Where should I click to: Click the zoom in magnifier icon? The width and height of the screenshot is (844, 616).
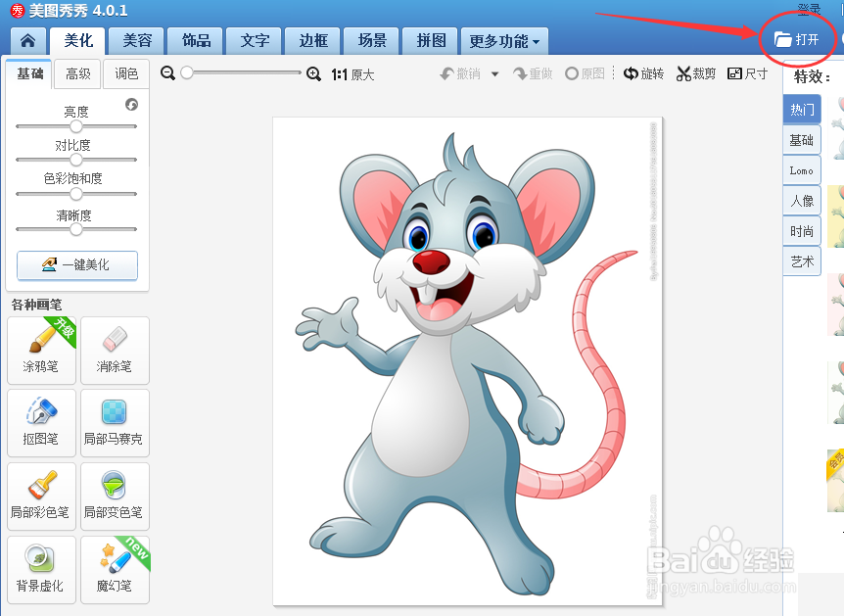click(x=314, y=73)
